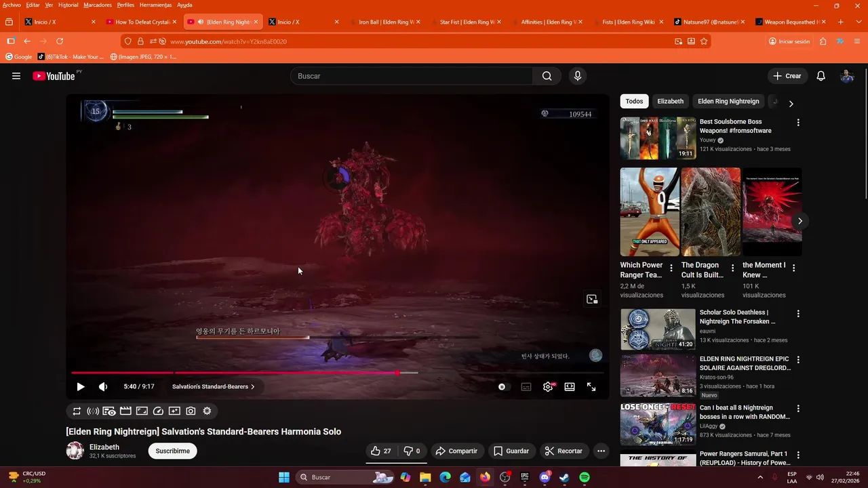The image size is (868, 488).
Task: Open the player settings gear with HD badge
Action: coord(548,387)
